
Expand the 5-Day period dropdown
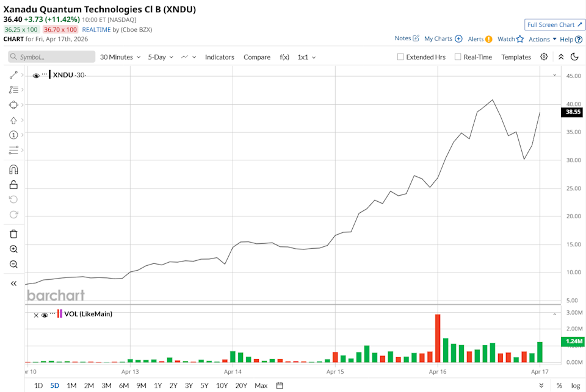[160, 57]
